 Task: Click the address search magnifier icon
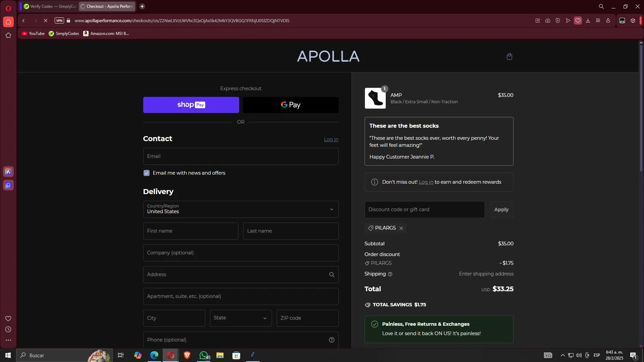click(x=331, y=275)
